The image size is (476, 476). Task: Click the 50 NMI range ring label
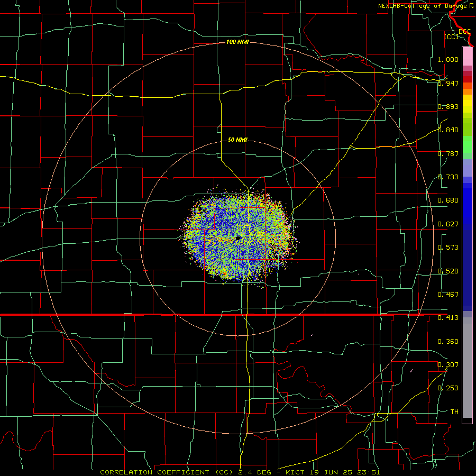[237, 140]
